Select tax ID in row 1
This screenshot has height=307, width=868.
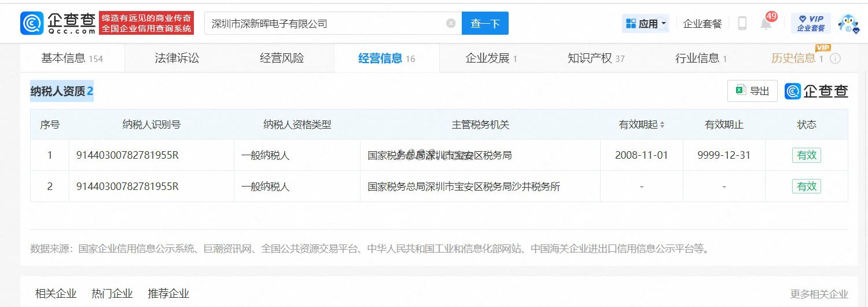127,155
